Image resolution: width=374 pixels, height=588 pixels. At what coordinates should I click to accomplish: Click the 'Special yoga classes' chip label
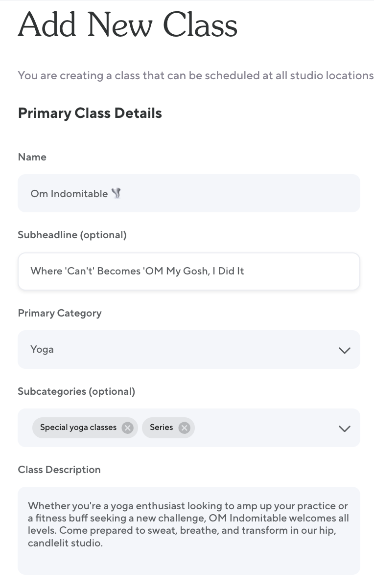[78, 428]
